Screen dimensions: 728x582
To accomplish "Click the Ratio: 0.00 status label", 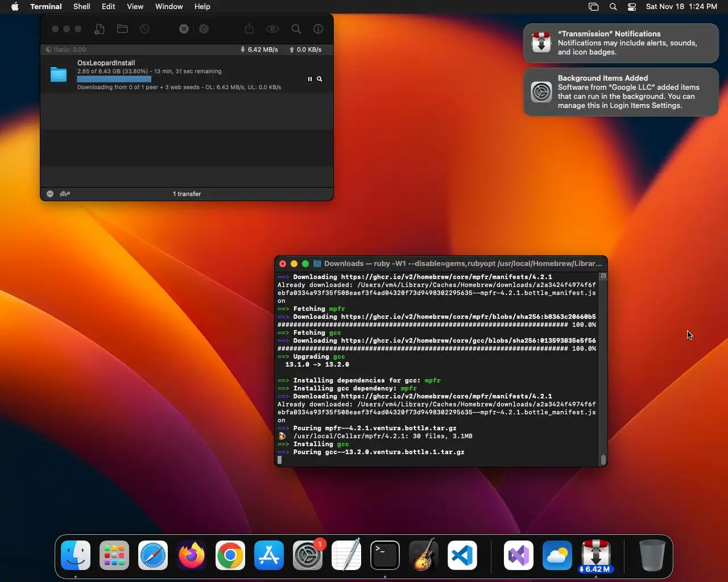I will (x=66, y=49).
